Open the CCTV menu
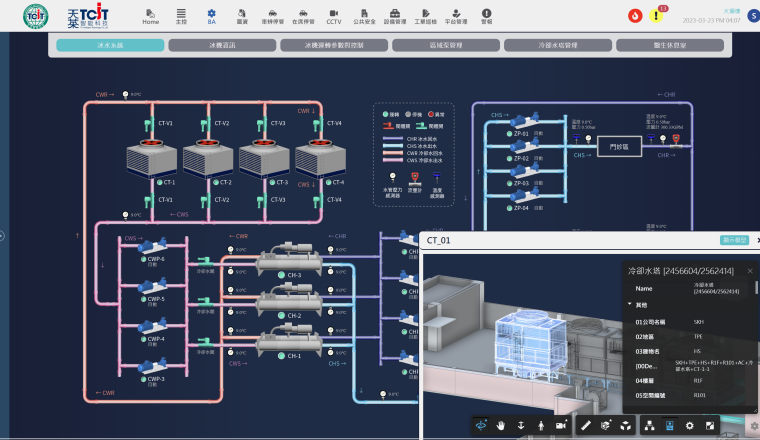 tap(334, 15)
